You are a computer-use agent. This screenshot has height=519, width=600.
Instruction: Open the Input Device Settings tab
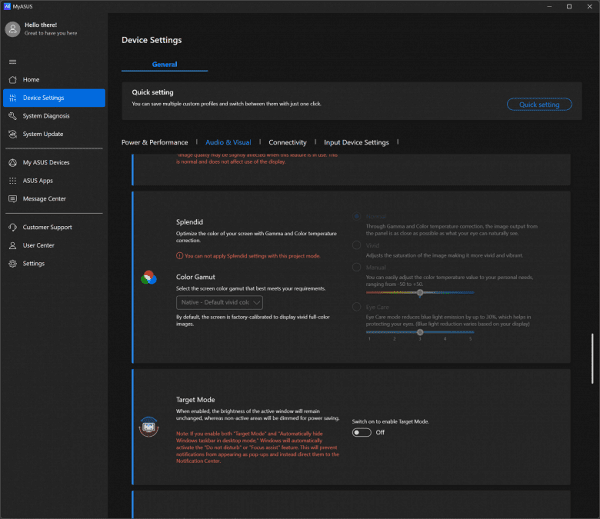[356, 143]
